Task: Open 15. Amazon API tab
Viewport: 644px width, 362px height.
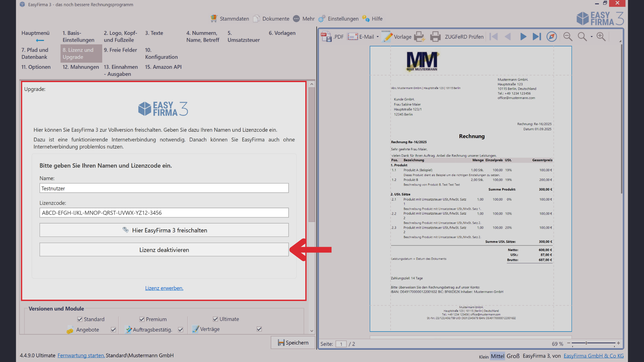Action: [x=163, y=67]
